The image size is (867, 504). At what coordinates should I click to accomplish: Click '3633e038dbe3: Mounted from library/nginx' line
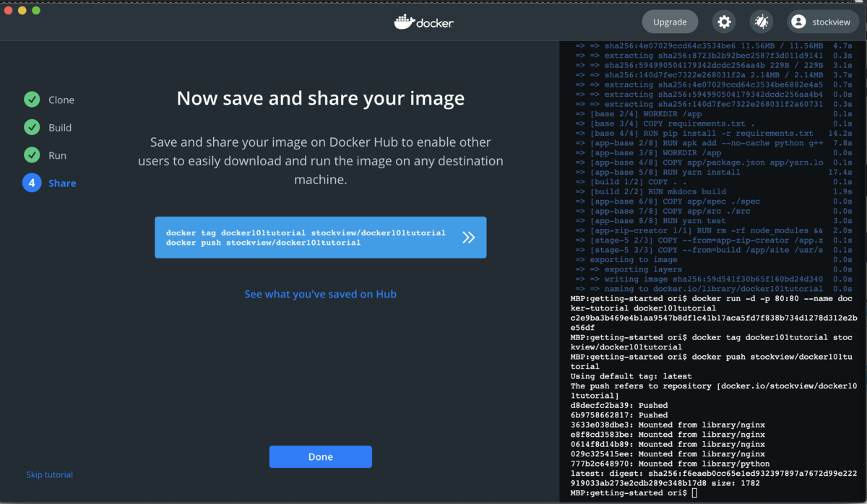coord(668,425)
